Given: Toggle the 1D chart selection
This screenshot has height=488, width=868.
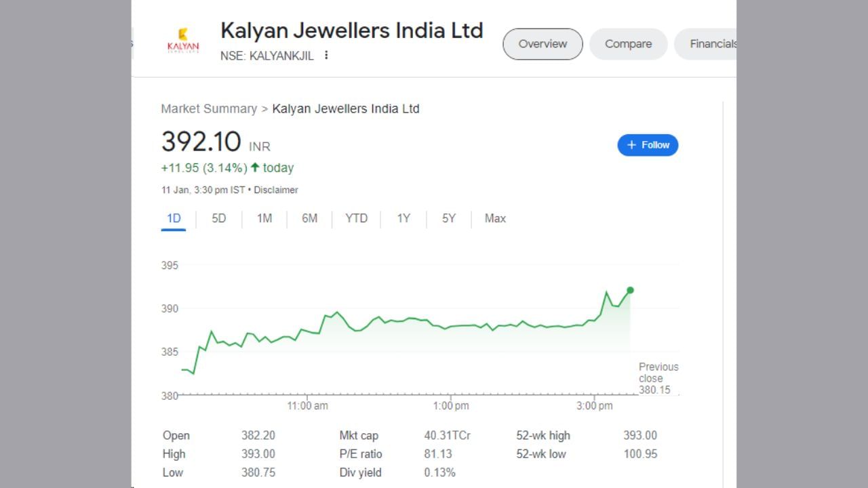Looking at the screenshot, I should click(174, 218).
